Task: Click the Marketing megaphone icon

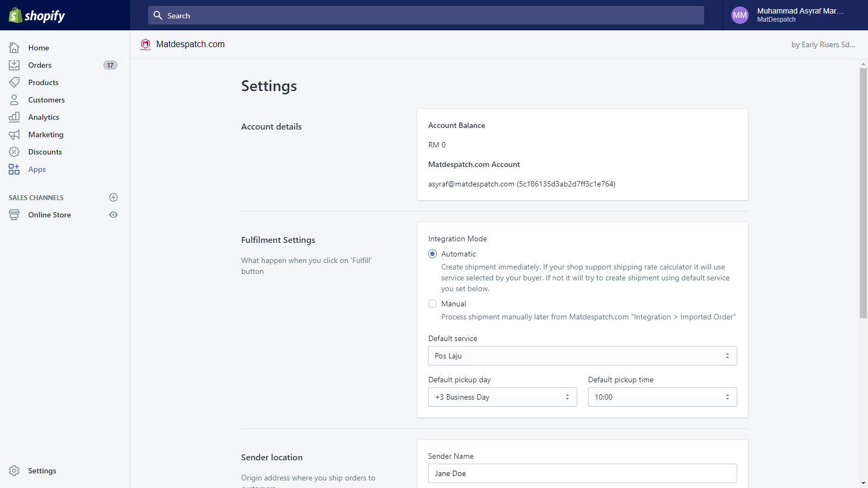Action: pyautogui.click(x=14, y=134)
